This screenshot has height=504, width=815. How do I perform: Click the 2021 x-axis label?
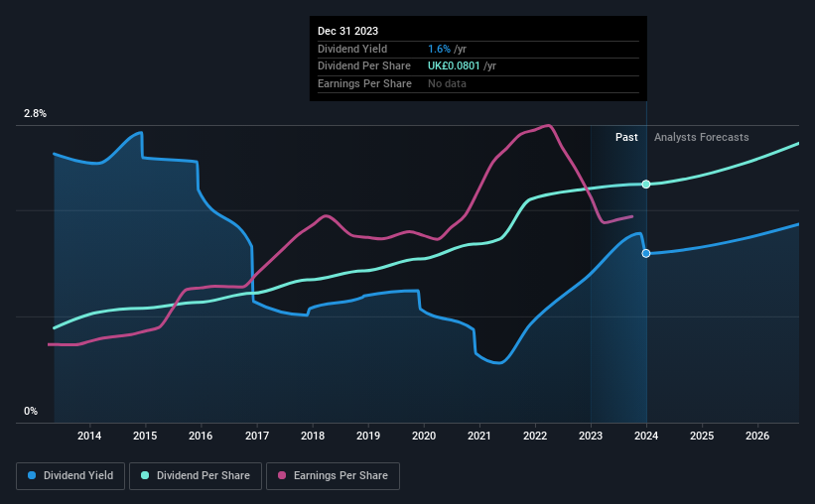479,436
